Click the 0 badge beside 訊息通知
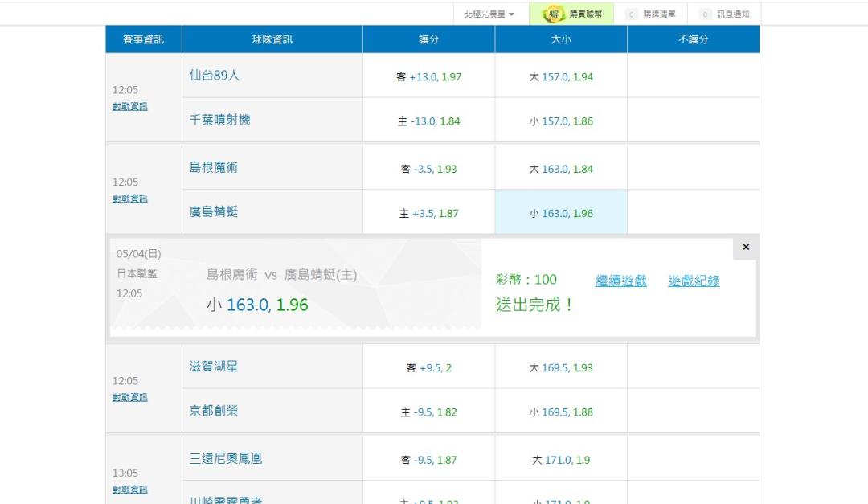Viewport: 868px width, 504px height. click(705, 14)
